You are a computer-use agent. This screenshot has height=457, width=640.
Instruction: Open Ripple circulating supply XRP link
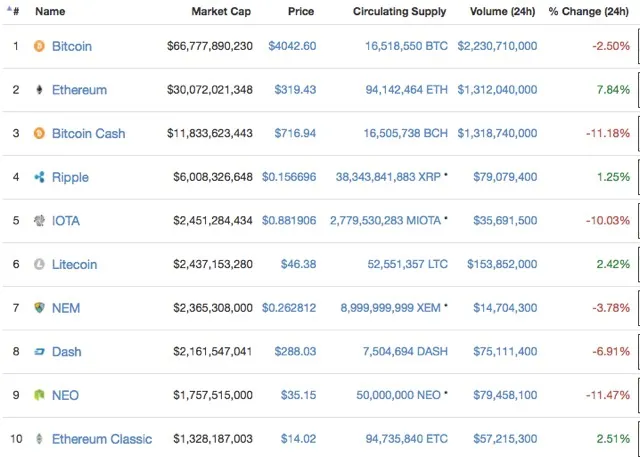tap(388, 177)
